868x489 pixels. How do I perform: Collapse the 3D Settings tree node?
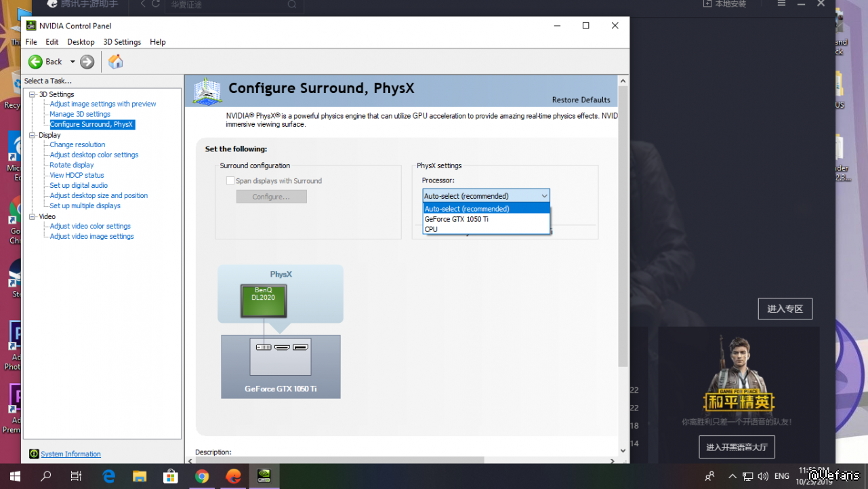[32, 94]
